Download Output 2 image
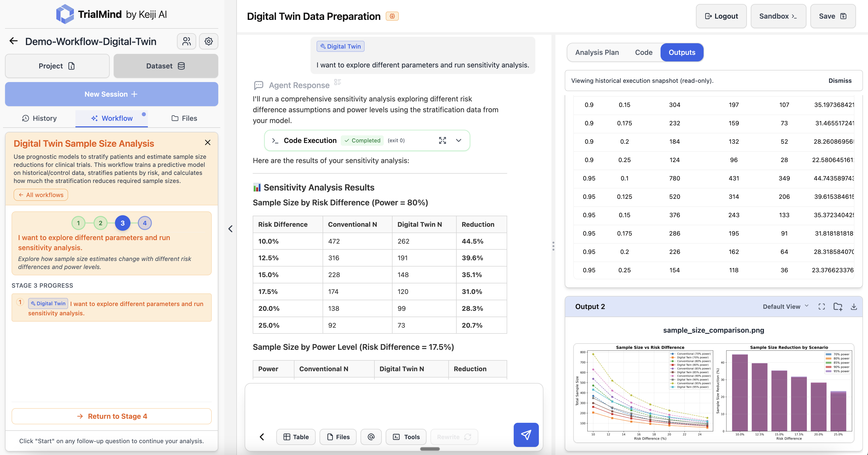This screenshot has width=868, height=455. tap(853, 307)
